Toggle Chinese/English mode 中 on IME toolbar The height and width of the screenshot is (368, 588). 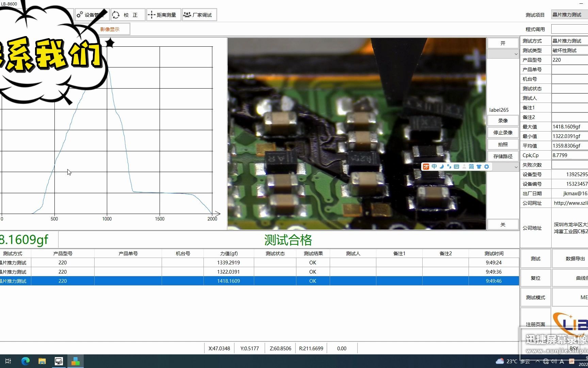434,167
